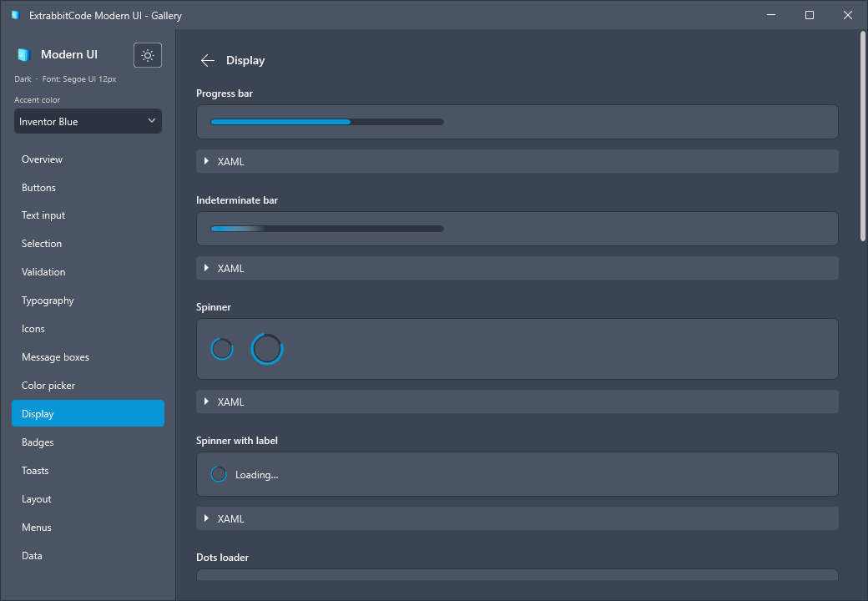Navigate to Message boxes
868x601 pixels.
click(88, 357)
